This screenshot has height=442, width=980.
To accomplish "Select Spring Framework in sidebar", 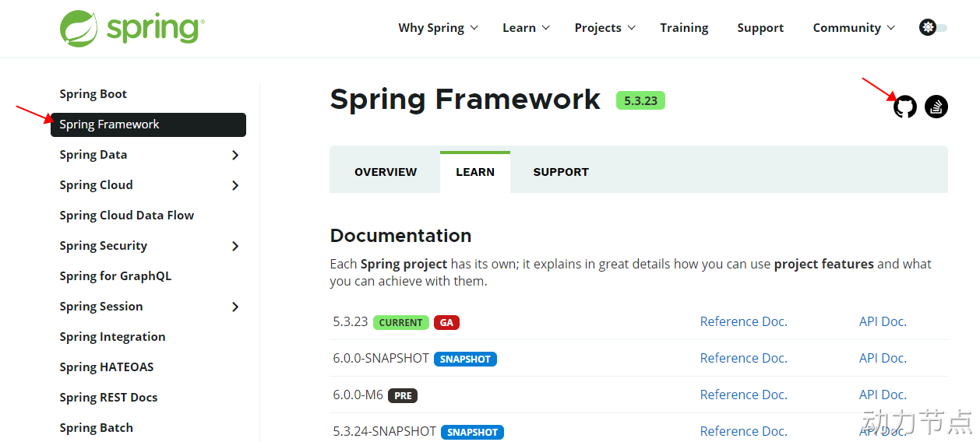I will tap(148, 125).
